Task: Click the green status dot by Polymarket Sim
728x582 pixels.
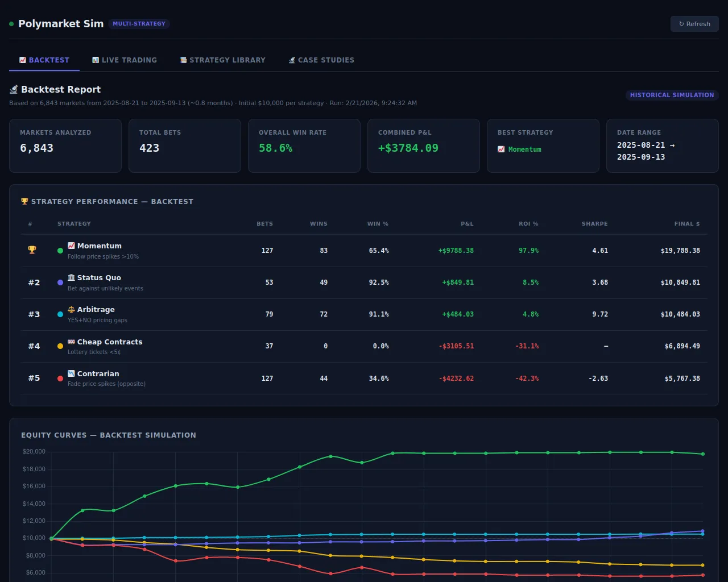Action: tap(11, 24)
